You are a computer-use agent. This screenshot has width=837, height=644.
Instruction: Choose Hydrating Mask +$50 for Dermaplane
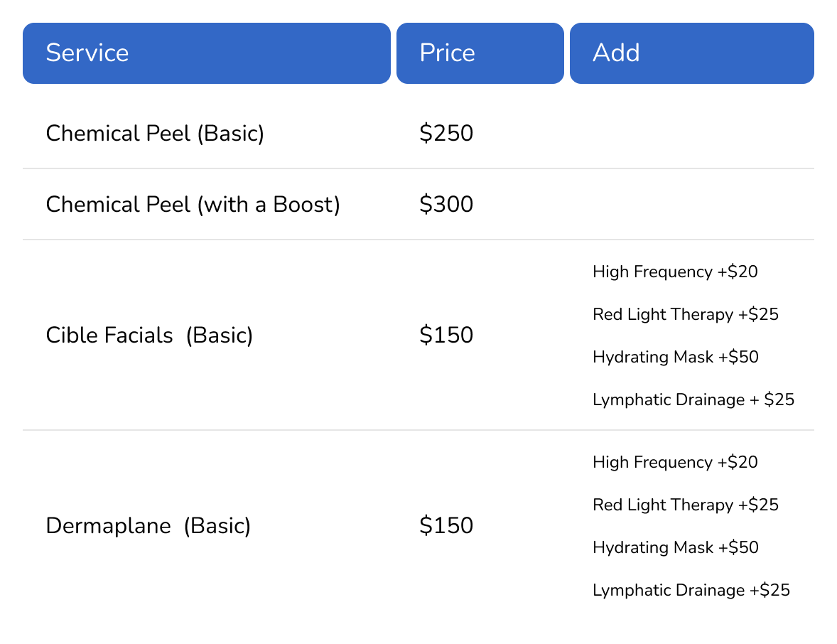676,548
